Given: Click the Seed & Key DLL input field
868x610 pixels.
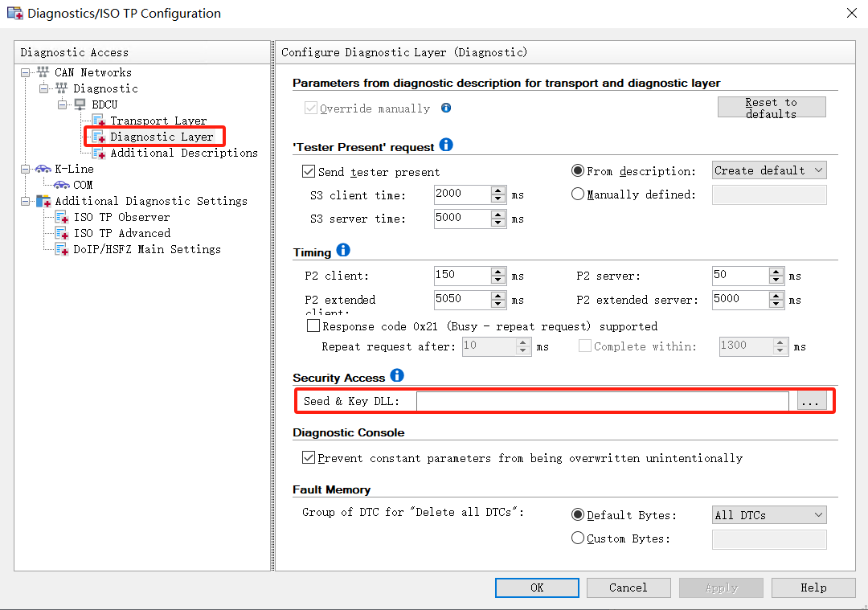Looking at the screenshot, I should pos(602,401).
